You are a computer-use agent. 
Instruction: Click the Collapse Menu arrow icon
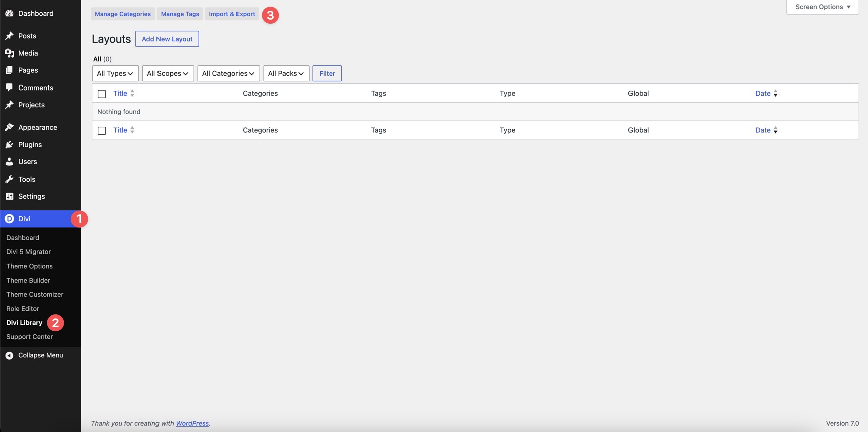[9, 355]
